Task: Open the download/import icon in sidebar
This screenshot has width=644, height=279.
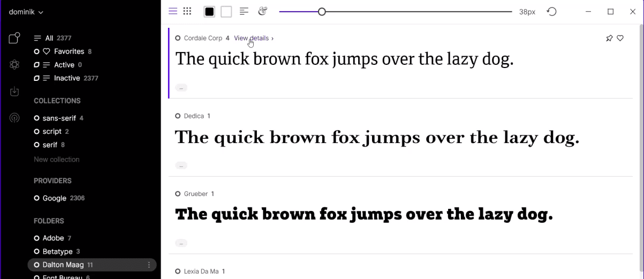Action: coord(14,92)
